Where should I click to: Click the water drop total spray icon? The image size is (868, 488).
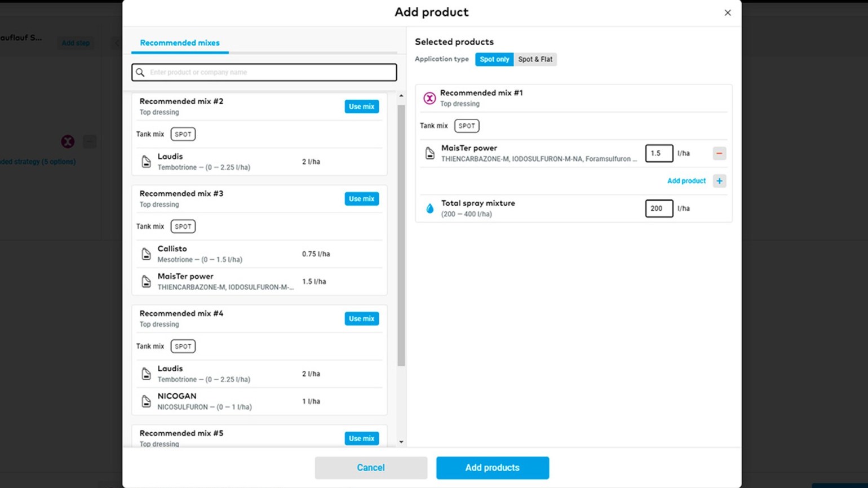point(429,208)
